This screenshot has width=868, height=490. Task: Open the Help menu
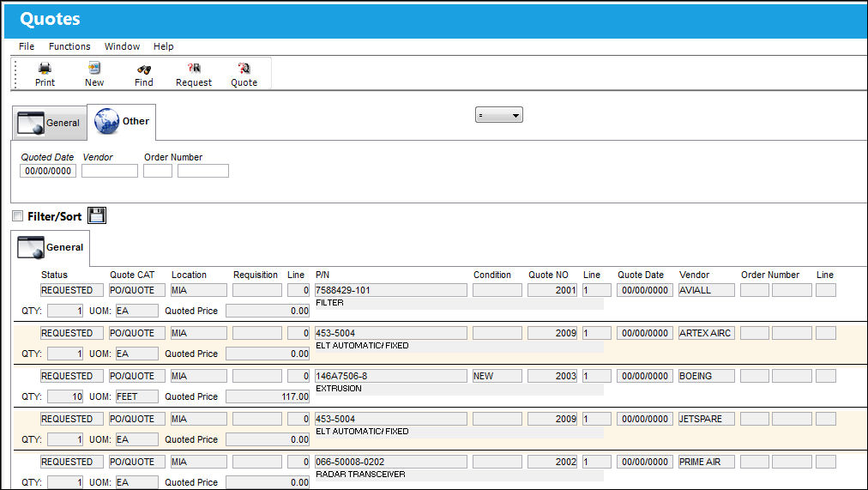coord(163,46)
